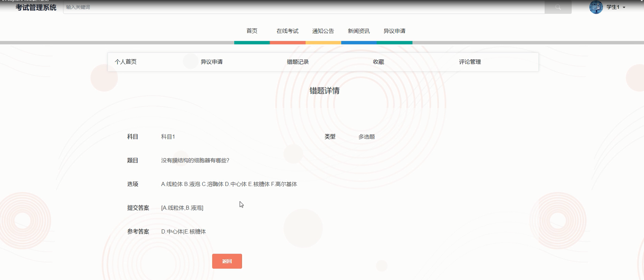
Task: Click the 题目 field label
Action: 133,160
